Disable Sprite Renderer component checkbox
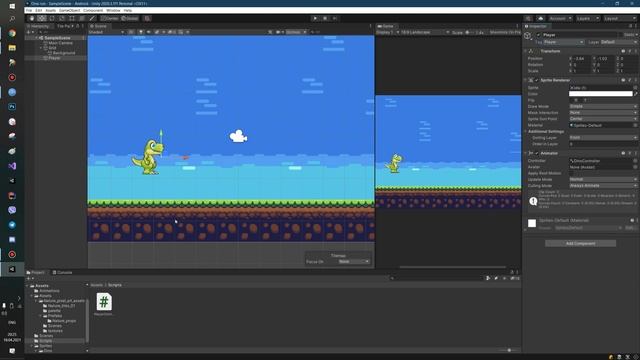Screen dimensions: 640x360 [x=537, y=80]
